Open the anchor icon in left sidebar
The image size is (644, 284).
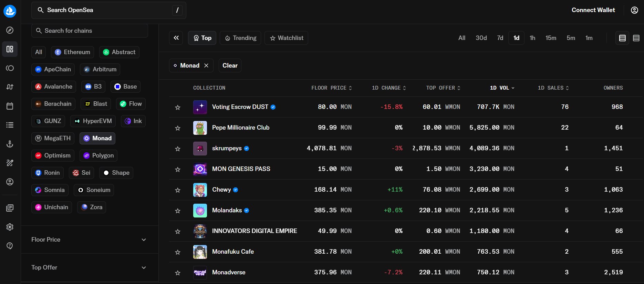[x=10, y=144]
